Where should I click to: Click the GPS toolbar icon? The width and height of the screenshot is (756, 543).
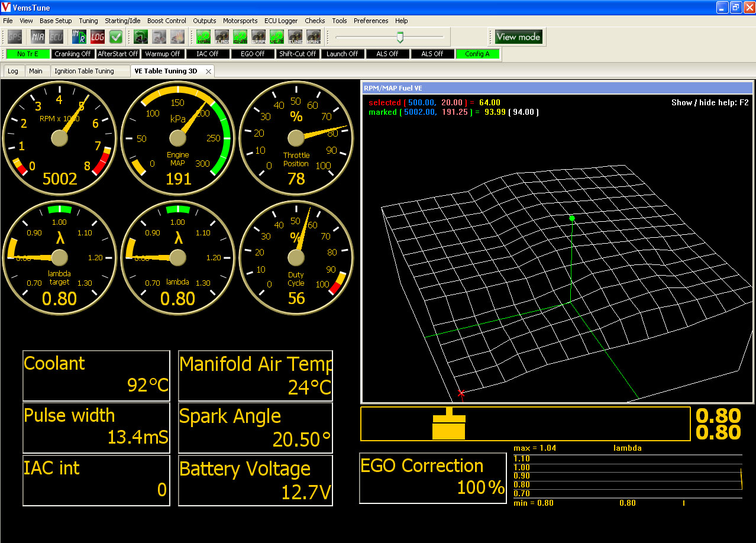15,37
